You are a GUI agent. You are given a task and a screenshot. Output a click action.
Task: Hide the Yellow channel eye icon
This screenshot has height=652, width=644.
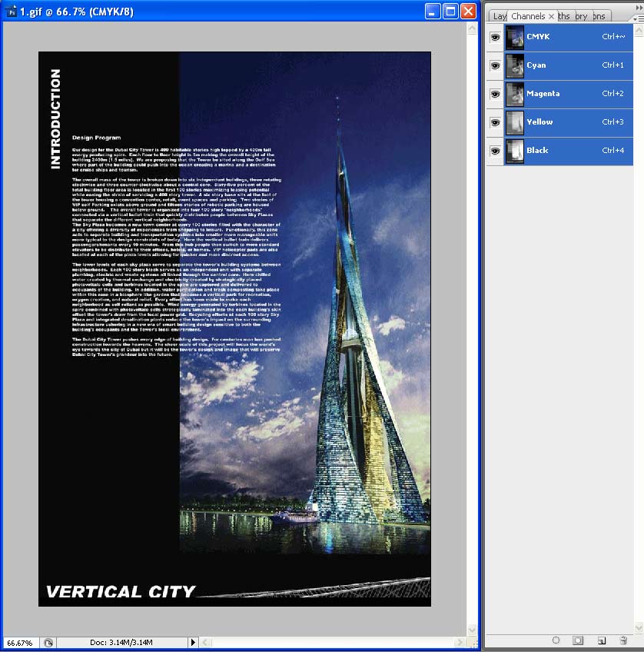tap(495, 122)
